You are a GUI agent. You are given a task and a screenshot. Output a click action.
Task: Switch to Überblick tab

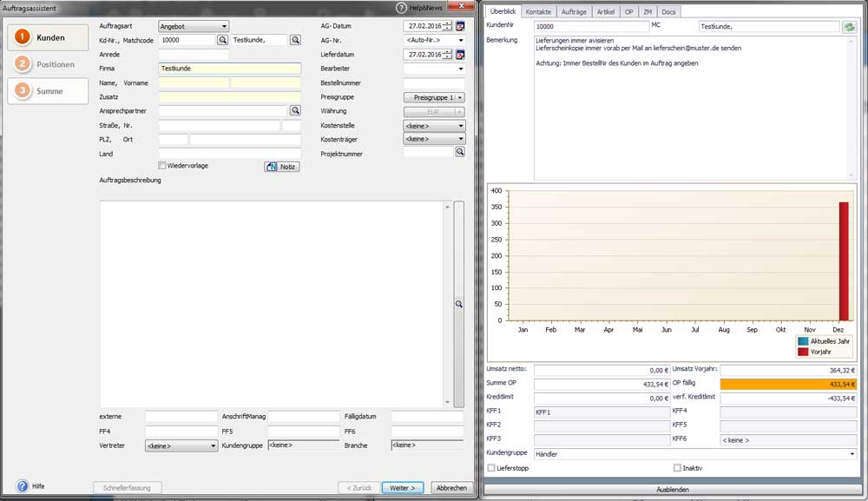click(503, 11)
